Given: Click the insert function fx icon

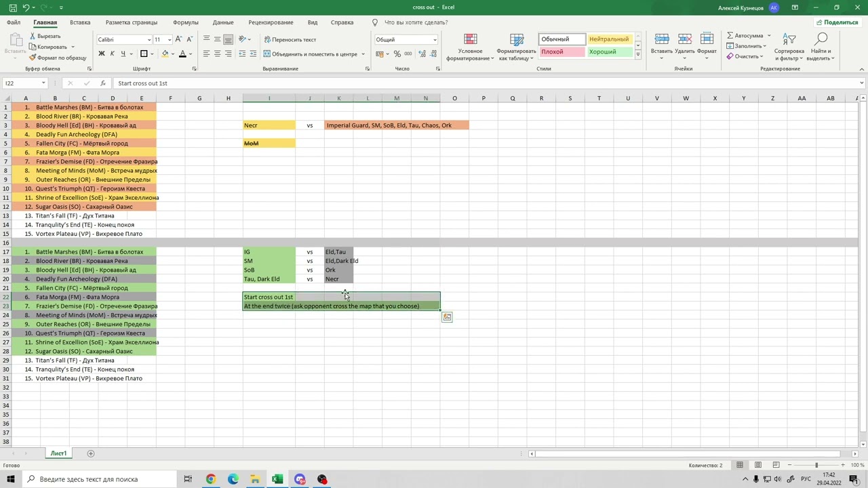Looking at the screenshot, I should [x=103, y=83].
